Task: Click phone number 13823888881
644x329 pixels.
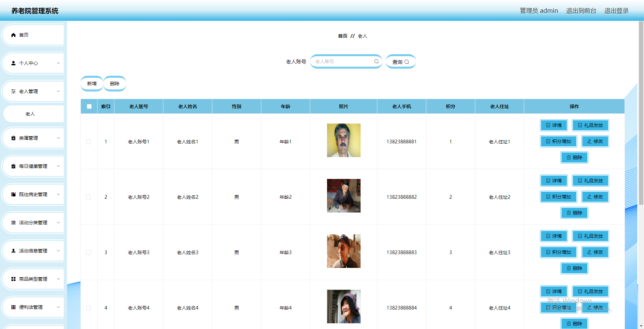Action: tap(401, 142)
